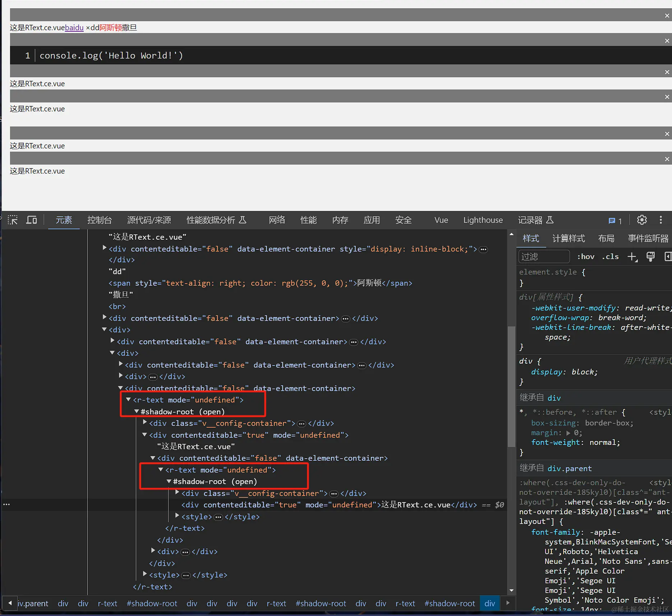Focus the 过滤 styles filter field
The image size is (672, 616).
544,257
